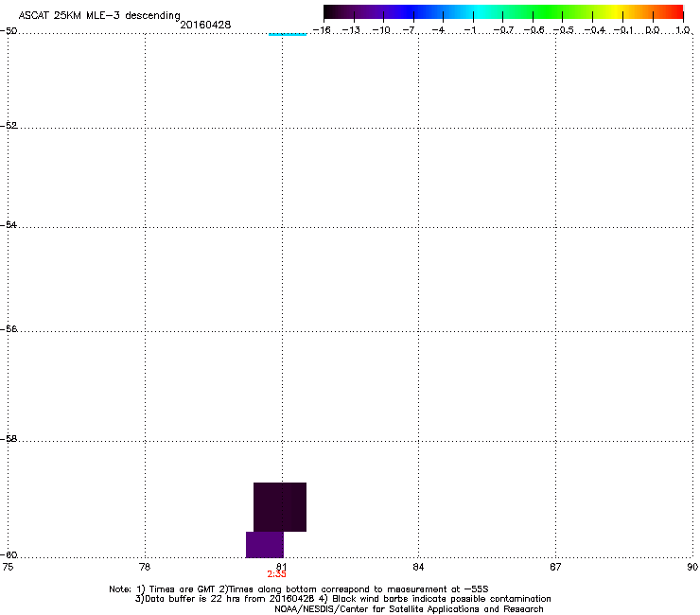Image resolution: width=700 pixels, height=615 pixels.
Task: Click the purple data block at -60 latitude
Action: click(265, 544)
